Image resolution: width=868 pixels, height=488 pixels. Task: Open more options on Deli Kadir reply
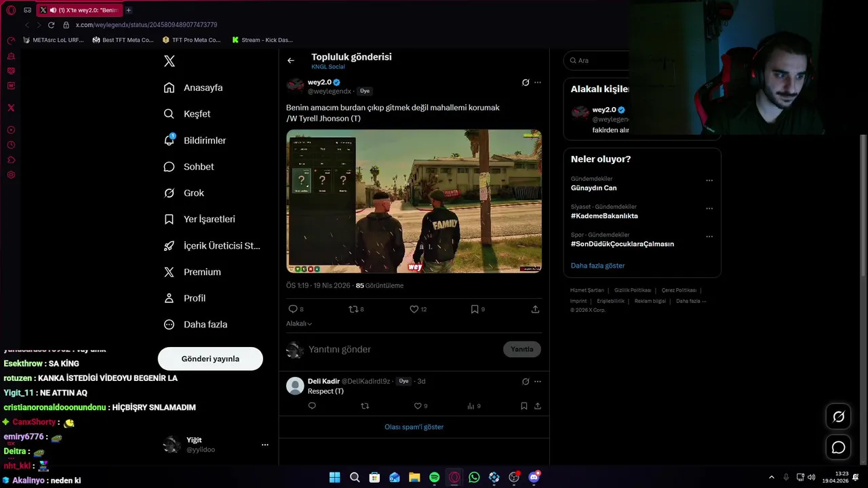tap(538, 382)
